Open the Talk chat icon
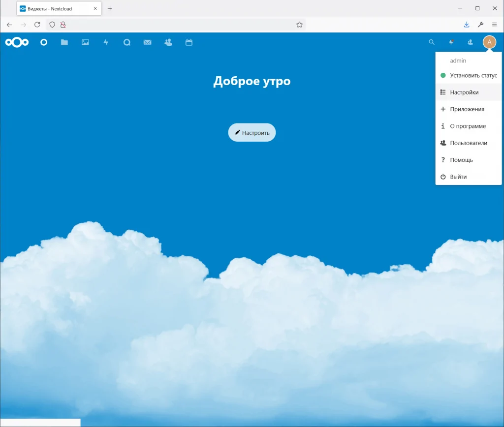504x427 pixels. pyautogui.click(x=126, y=43)
